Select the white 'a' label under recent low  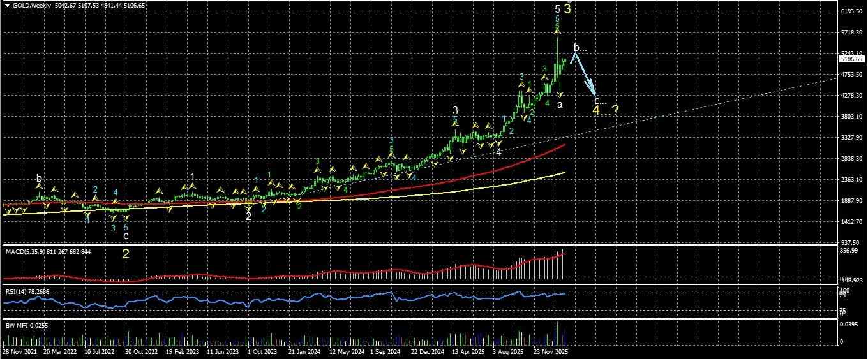tap(560, 105)
